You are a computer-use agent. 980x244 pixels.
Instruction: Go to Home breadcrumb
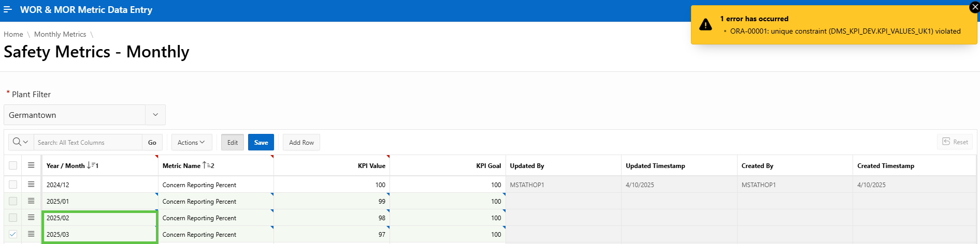(x=13, y=34)
